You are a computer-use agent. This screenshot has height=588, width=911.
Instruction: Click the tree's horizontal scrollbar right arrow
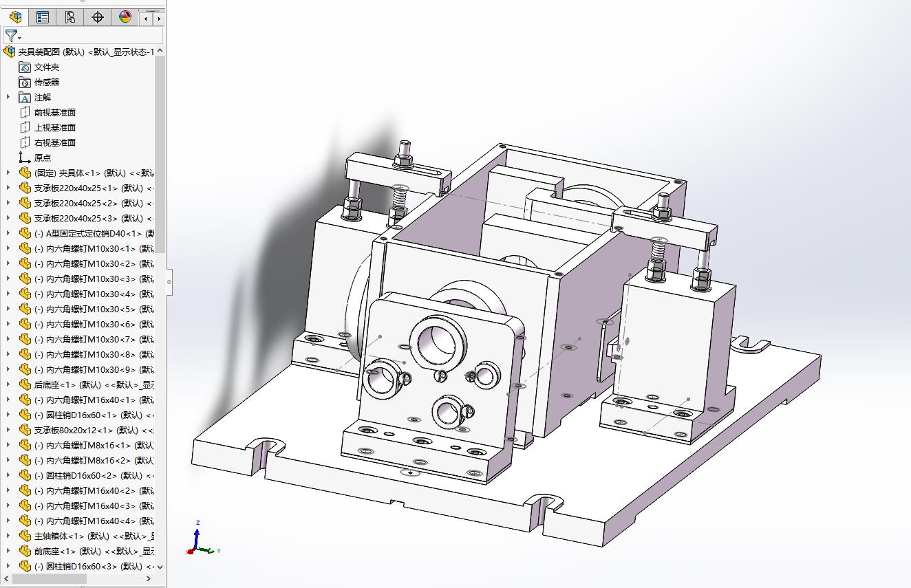pyautogui.click(x=149, y=579)
